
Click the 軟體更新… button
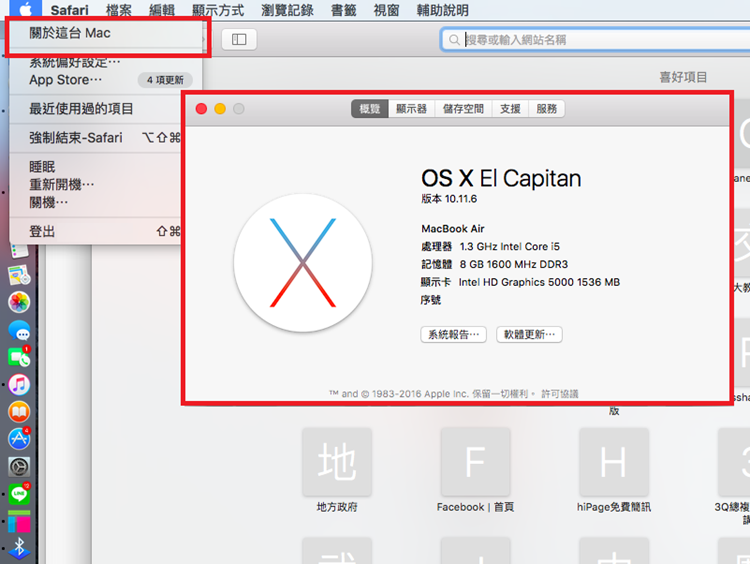(529, 334)
